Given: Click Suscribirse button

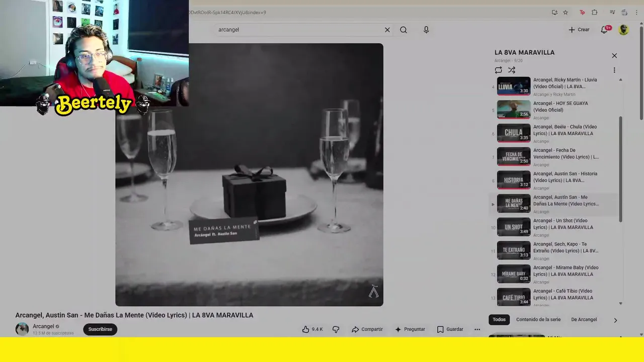Looking at the screenshot, I should (100, 329).
